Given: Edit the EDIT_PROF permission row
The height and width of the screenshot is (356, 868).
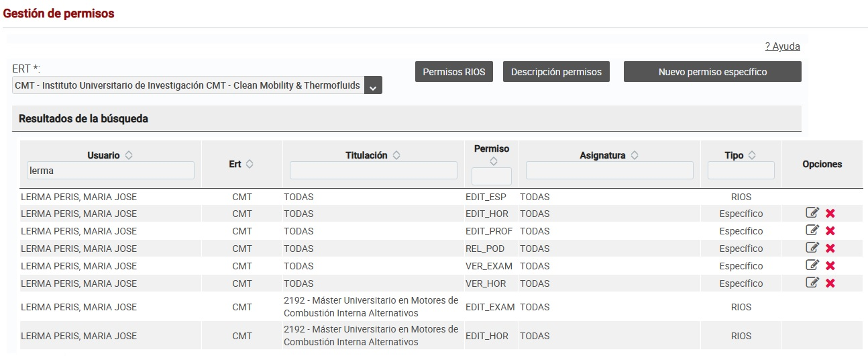Looking at the screenshot, I should (812, 230).
